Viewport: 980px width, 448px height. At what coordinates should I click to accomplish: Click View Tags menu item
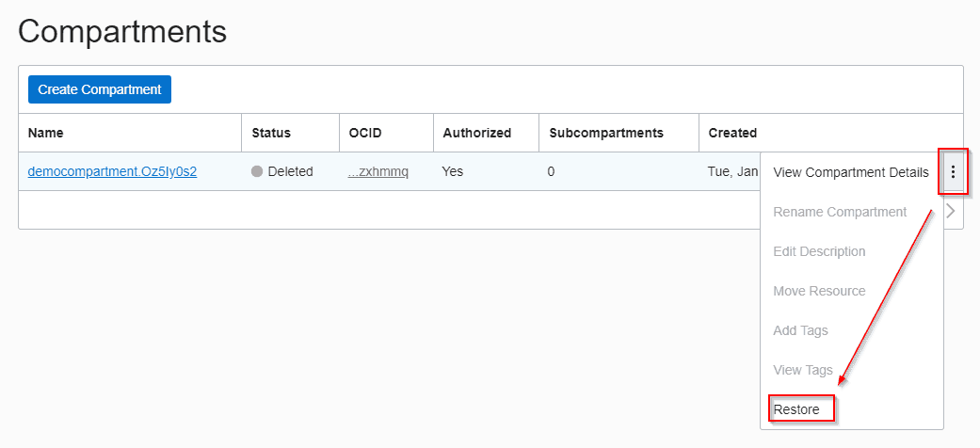pos(802,370)
